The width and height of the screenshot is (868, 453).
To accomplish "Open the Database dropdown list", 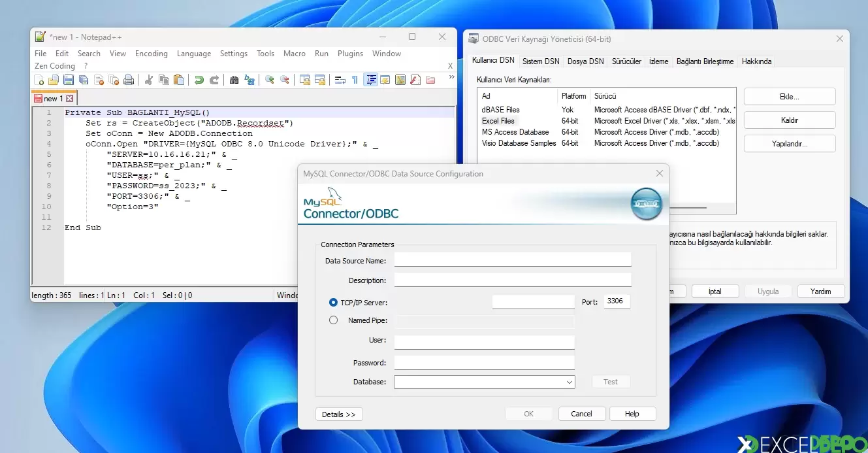I will coord(569,382).
